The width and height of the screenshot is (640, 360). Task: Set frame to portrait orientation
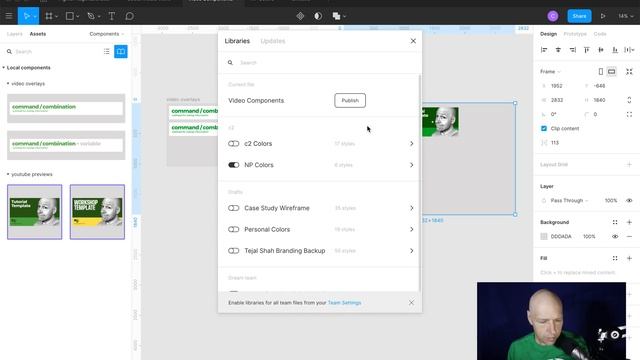pyautogui.click(x=601, y=72)
